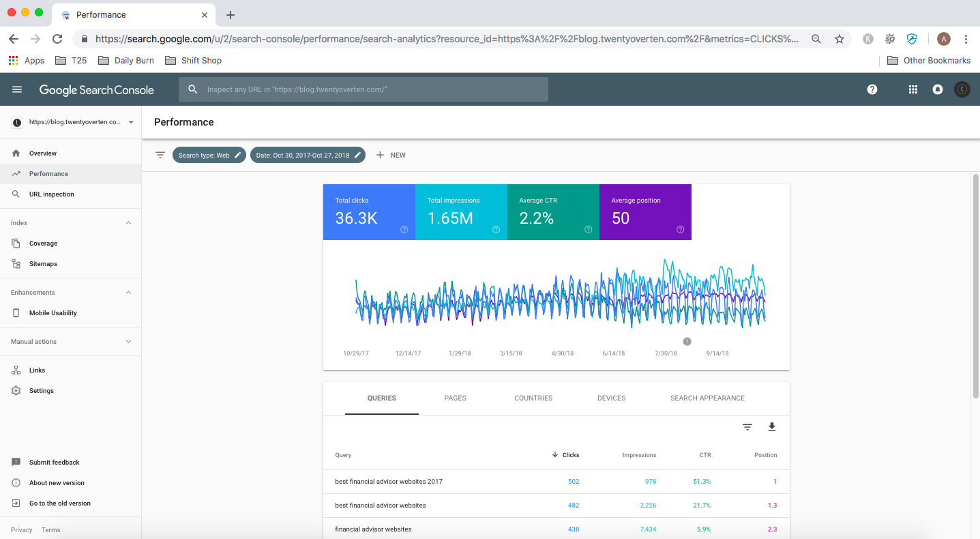
Task: Open the Google Search Console navigation hamburger menu
Action: (x=16, y=89)
